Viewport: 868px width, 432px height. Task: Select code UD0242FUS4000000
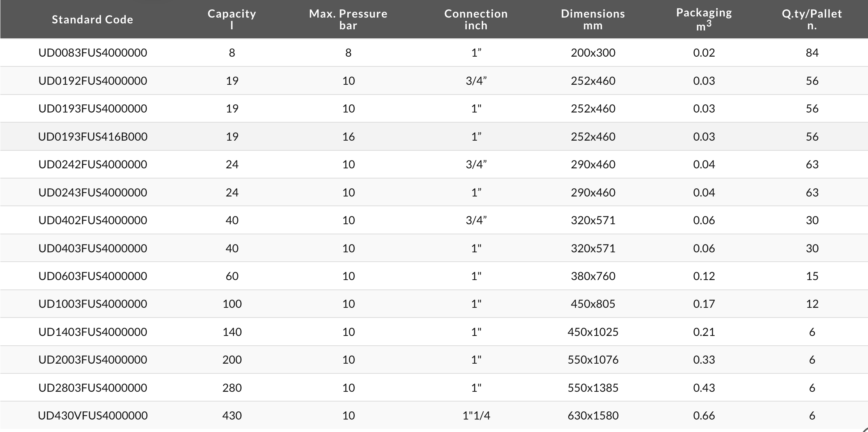[x=92, y=164]
